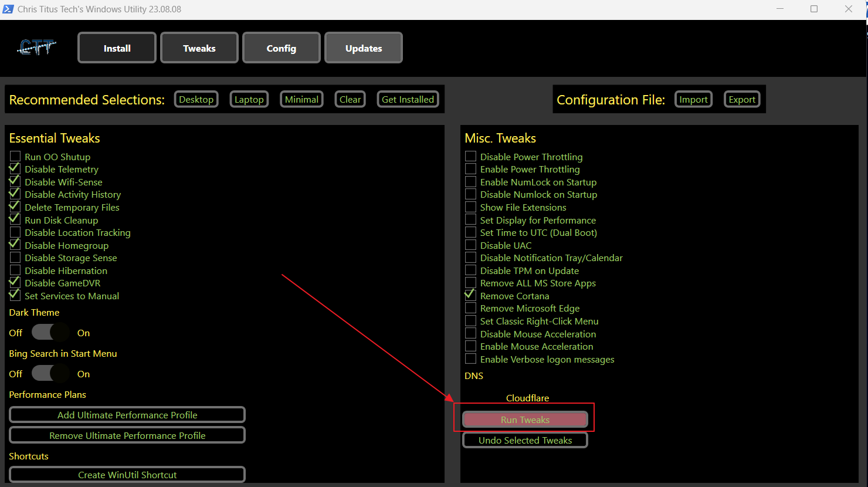Check Show File Extensions

(x=470, y=207)
